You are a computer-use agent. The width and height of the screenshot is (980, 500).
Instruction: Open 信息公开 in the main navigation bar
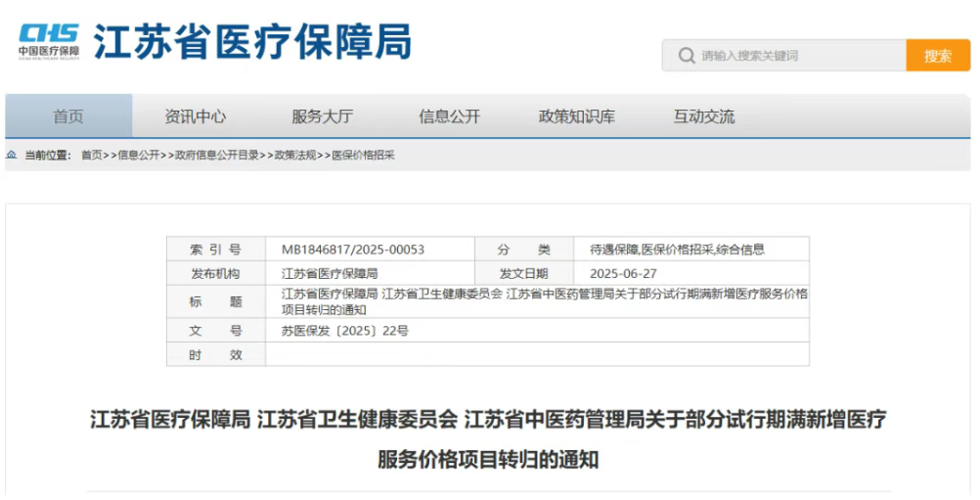pos(450,116)
